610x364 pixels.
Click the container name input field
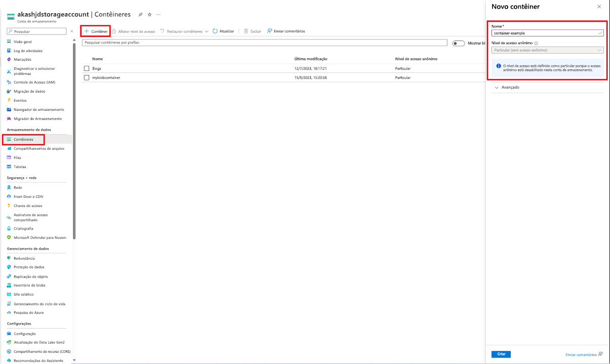(547, 32)
